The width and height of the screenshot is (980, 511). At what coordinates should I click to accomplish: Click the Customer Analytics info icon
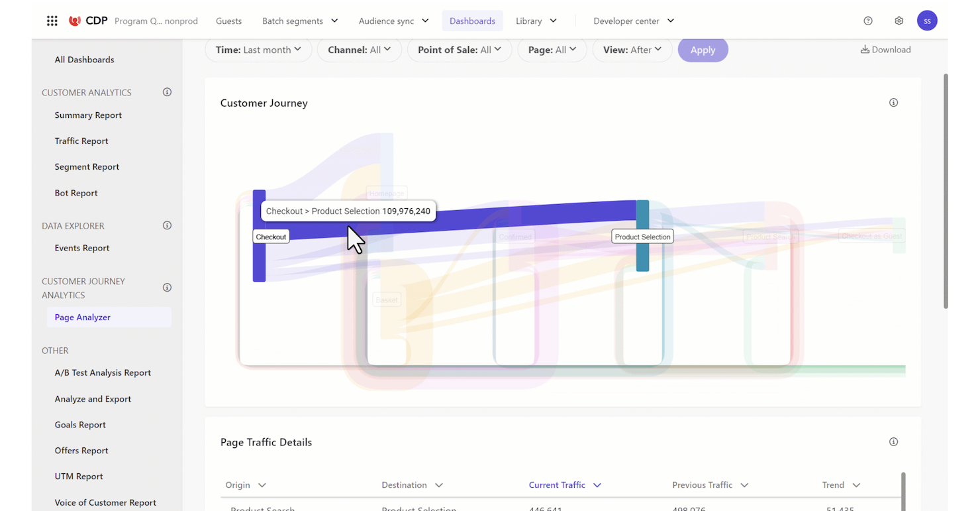click(x=167, y=92)
